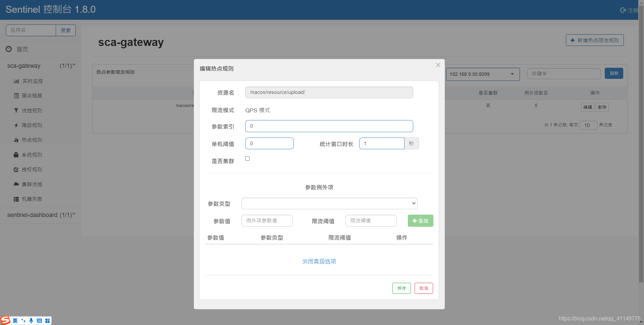Click the home dashboard icon beside 首页
Image resolution: width=644 pixels, height=325 pixels.
(9, 49)
